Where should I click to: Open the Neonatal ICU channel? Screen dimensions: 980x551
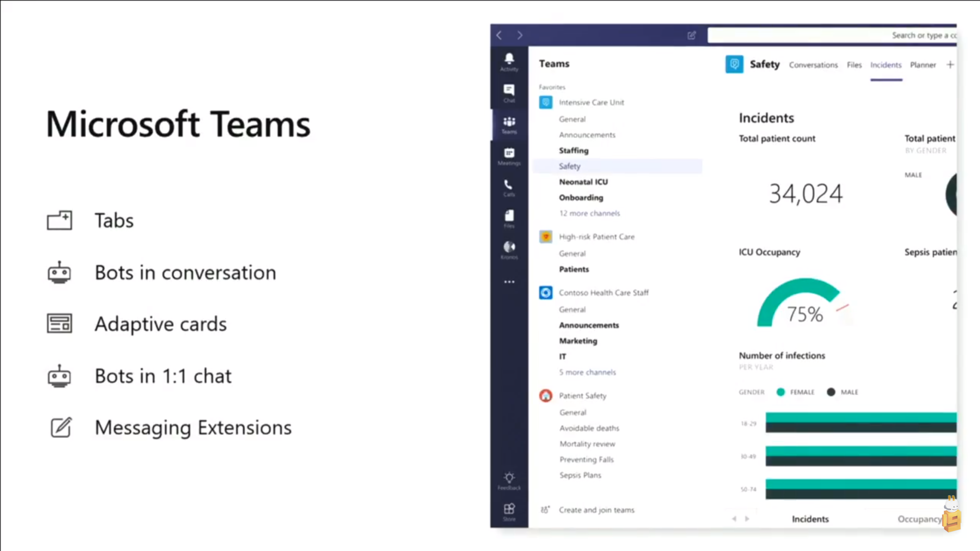pos(583,182)
